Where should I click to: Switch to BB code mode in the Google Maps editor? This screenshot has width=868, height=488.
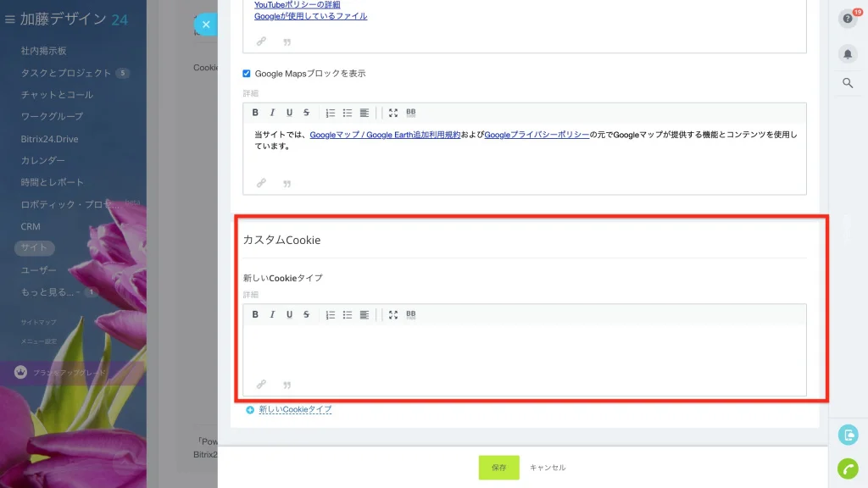411,113
